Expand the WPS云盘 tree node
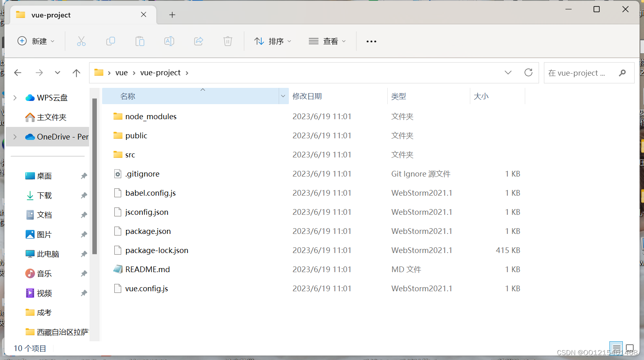644x360 pixels. (x=15, y=98)
